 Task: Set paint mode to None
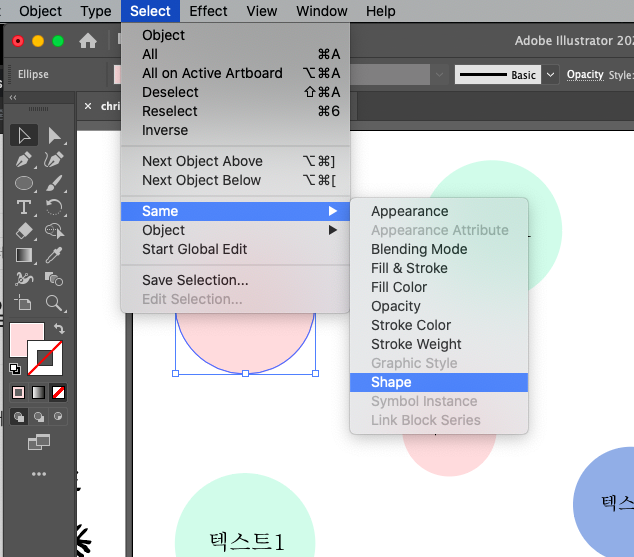(58, 392)
